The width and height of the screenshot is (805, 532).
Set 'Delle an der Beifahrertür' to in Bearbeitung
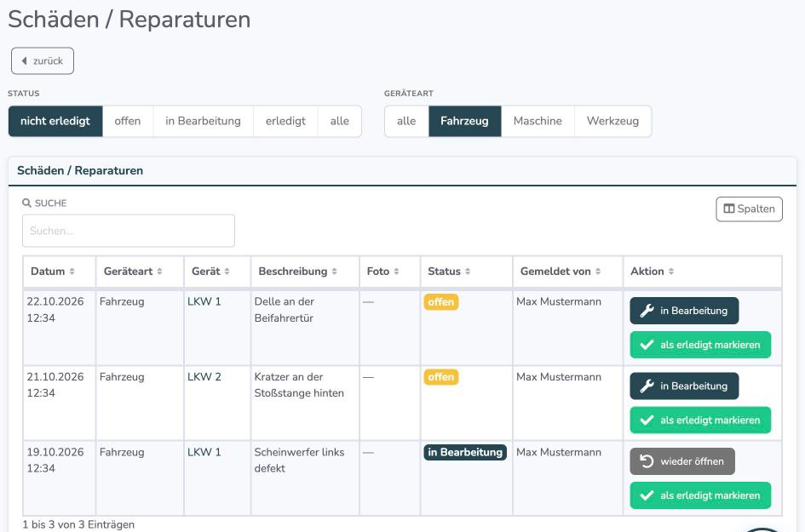[684, 311]
